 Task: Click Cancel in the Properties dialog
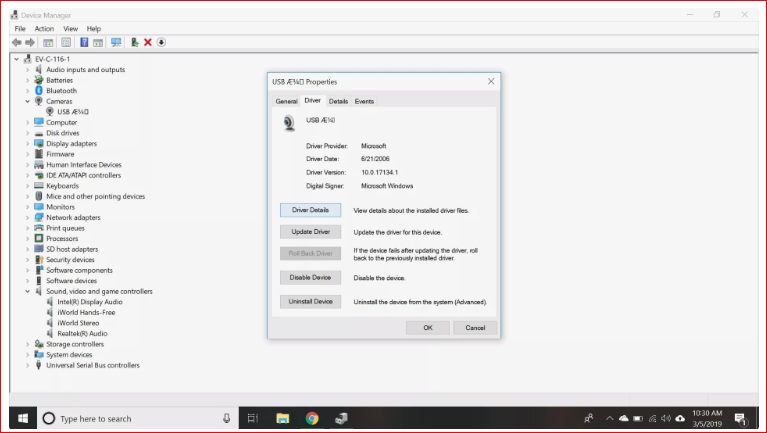coord(475,328)
